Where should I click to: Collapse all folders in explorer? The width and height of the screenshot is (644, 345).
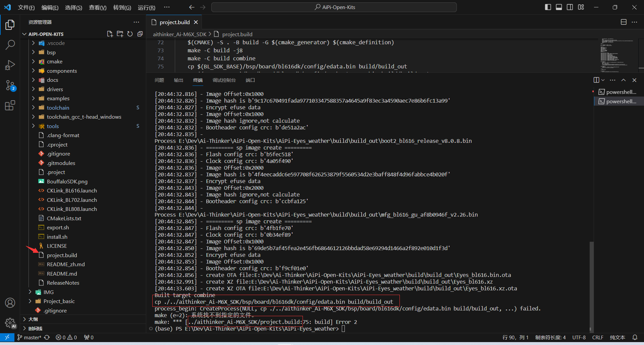[x=140, y=34]
